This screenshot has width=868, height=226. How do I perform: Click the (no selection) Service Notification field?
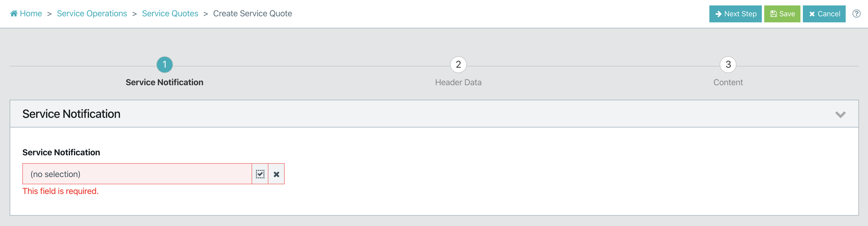click(137, 174)
